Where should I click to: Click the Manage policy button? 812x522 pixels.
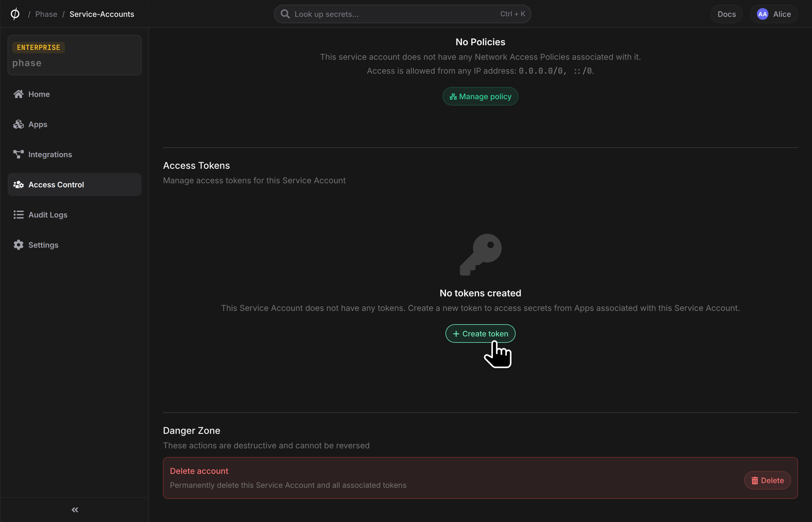pyautogui.click(x=480, y=96)
